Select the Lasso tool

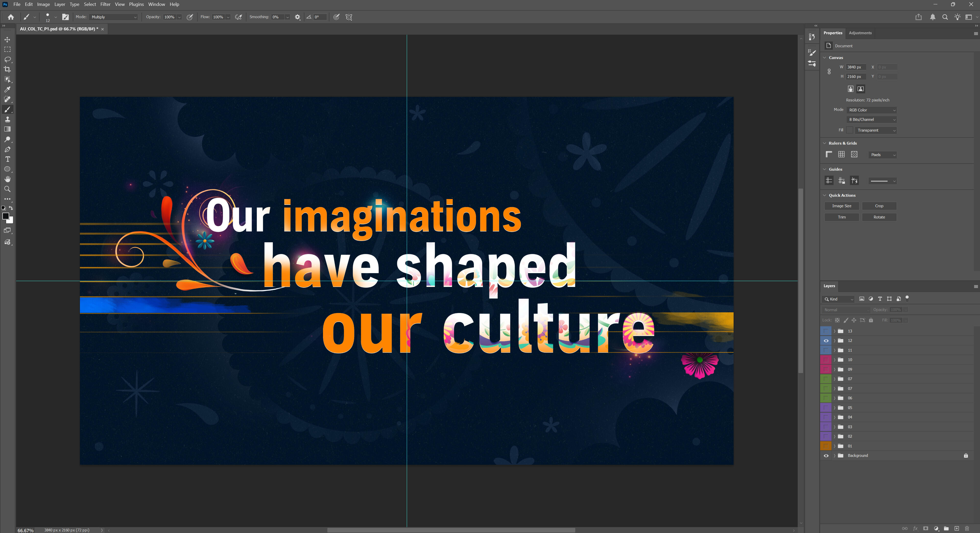click(x=7, y=59)
